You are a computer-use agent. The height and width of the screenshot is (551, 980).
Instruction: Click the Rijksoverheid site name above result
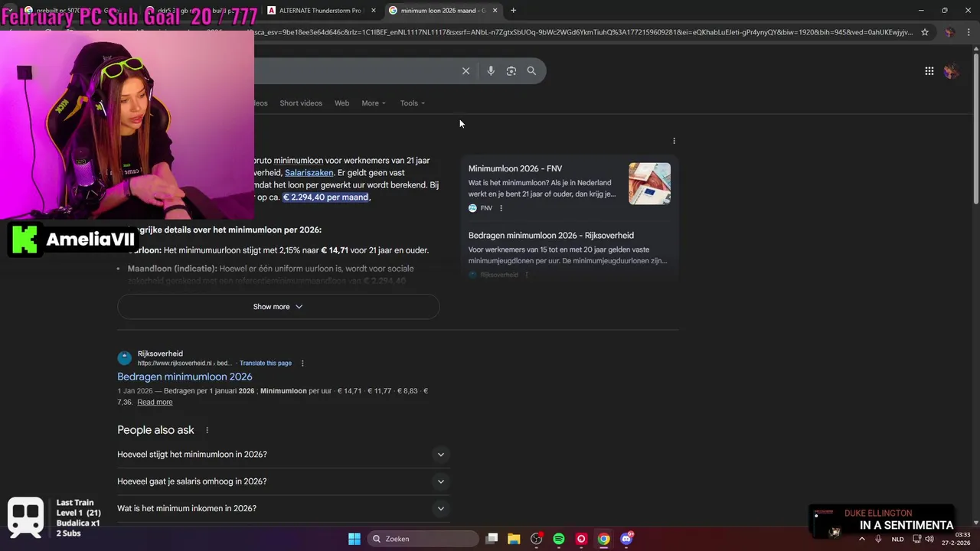(x=160, y=354)
